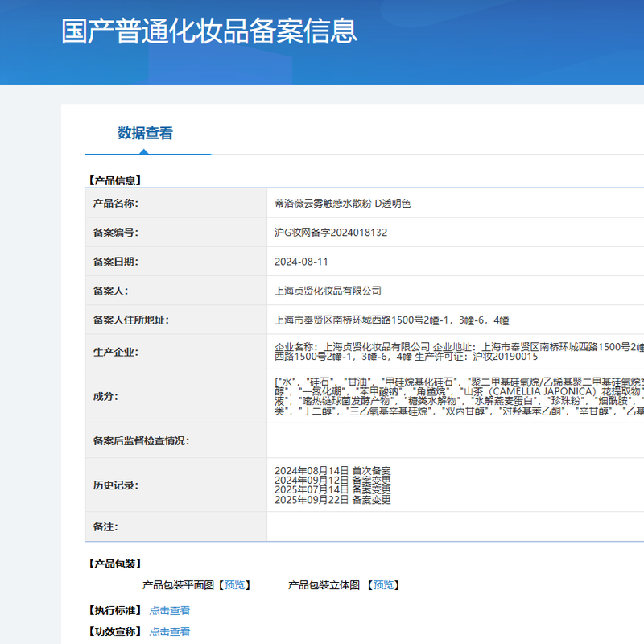Open 预览 link for 产品包装立体图
The height and width of the screenshot is (644, 644).
coord(385,585)
